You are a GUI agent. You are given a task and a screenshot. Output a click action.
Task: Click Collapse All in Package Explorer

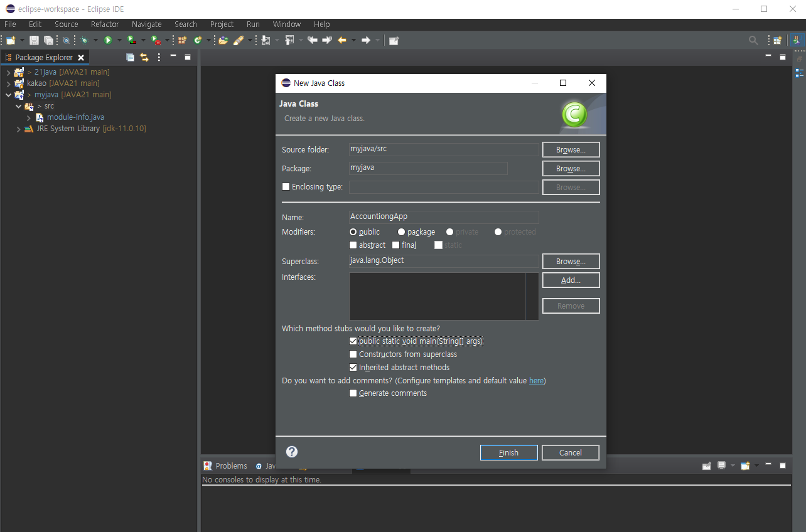[131, 57]
